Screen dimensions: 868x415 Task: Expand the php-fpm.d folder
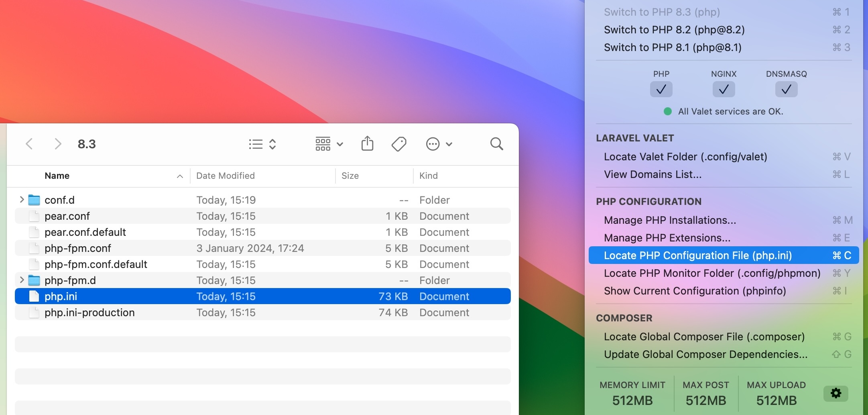tap(22, 280)
